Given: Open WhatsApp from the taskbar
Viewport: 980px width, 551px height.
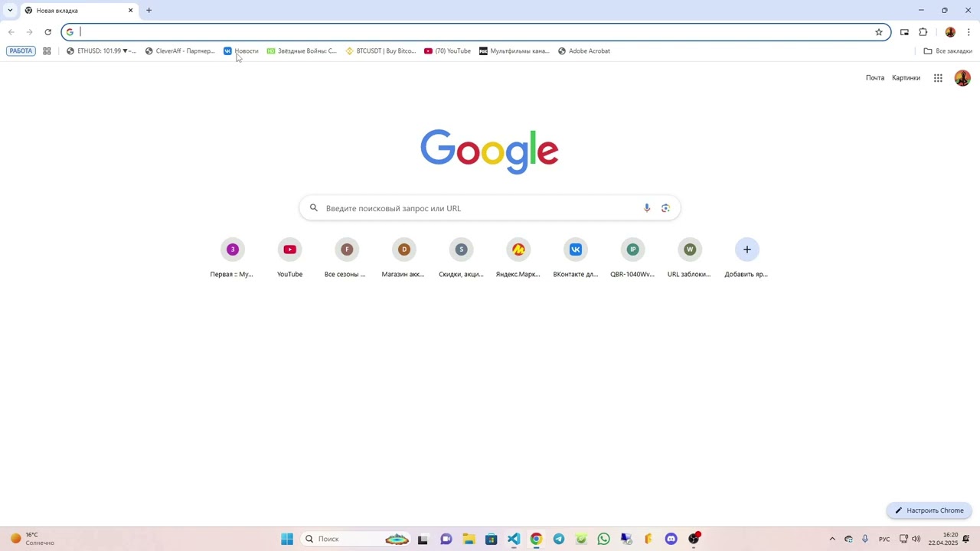Looking at the screenshot, I should point(604,539).
